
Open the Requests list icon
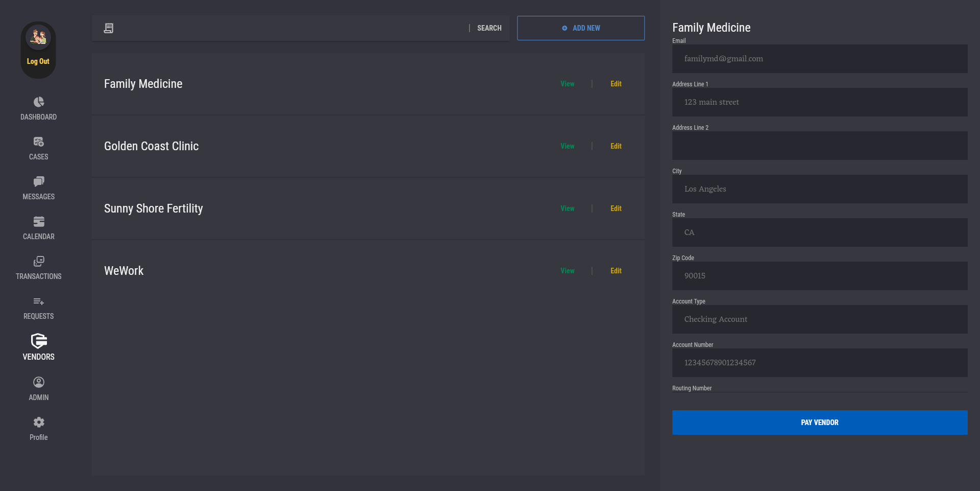click(39, 301)
